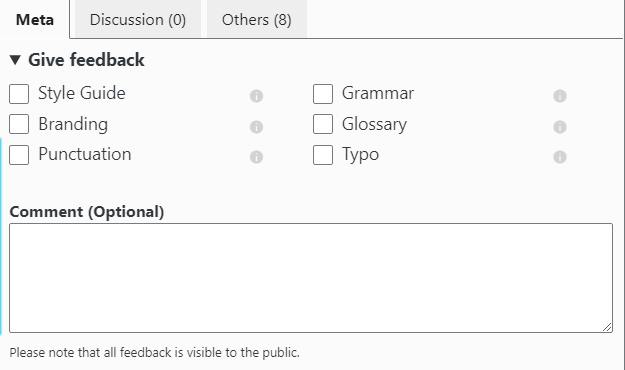Mark the Glossary checkbox

(x=323, y=124)
